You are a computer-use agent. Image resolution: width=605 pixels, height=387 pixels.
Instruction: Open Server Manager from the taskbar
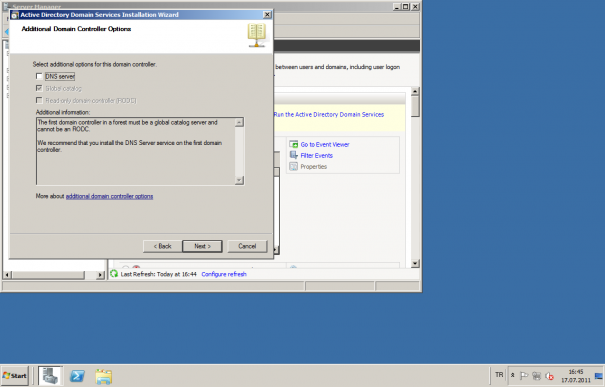(x=50, y=376)
